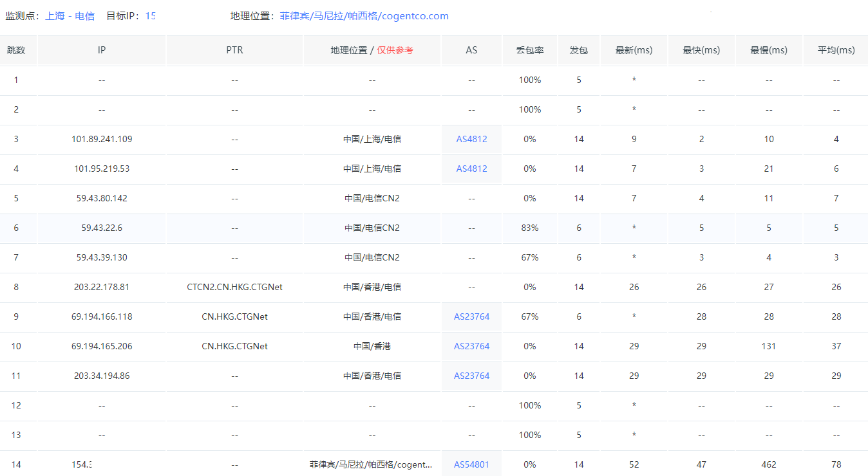
Task: Select IP cell 59.43.80.142
Action: coord(102,198)
